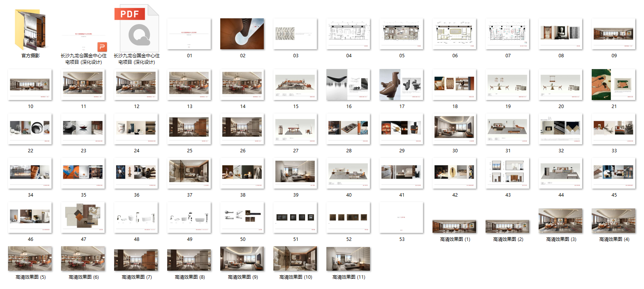Open 高清效果图 (1) rendering image
This screenshot has width=644, height=289.
(454, 226)
